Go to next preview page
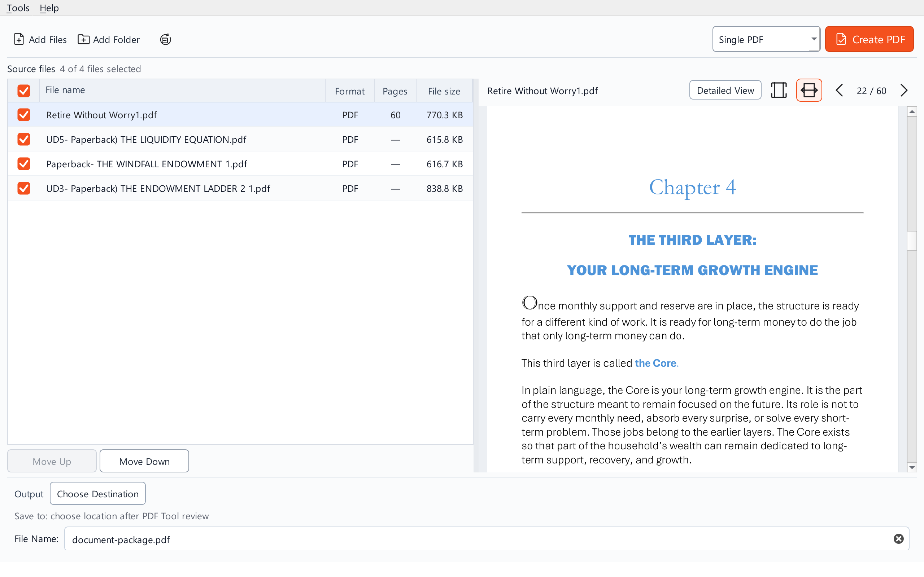 pyautogui.click(x=904, y=91)
